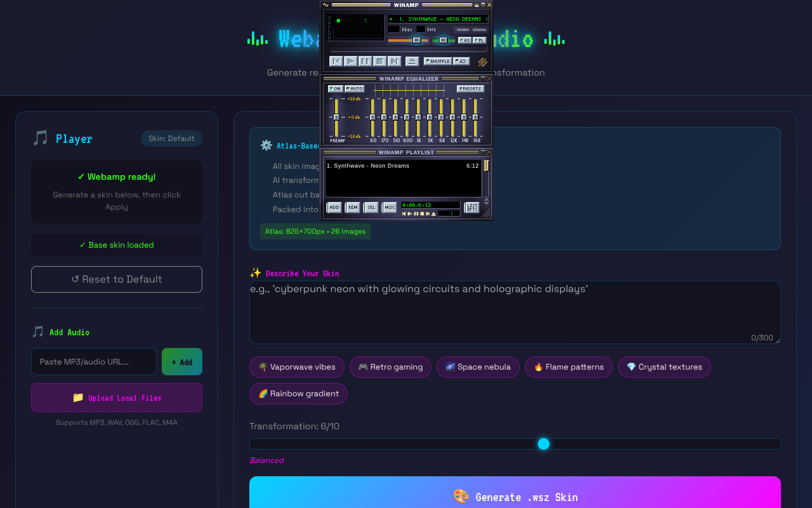Jump to the previous track in Winamp

pyautogui.click(x=336, y=61)
